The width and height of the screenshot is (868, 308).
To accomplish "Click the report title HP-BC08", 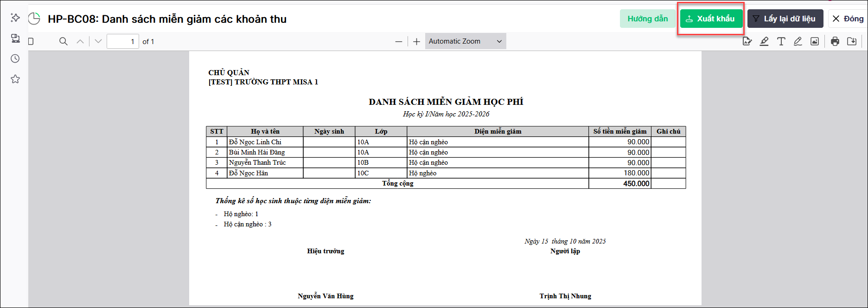I will pos(167,19).
